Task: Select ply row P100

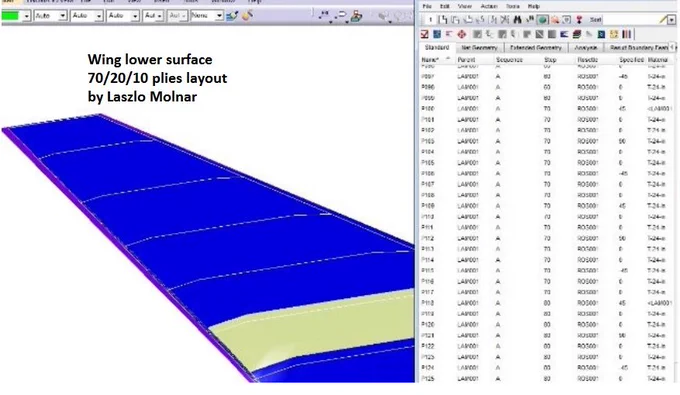Action: 546,109
